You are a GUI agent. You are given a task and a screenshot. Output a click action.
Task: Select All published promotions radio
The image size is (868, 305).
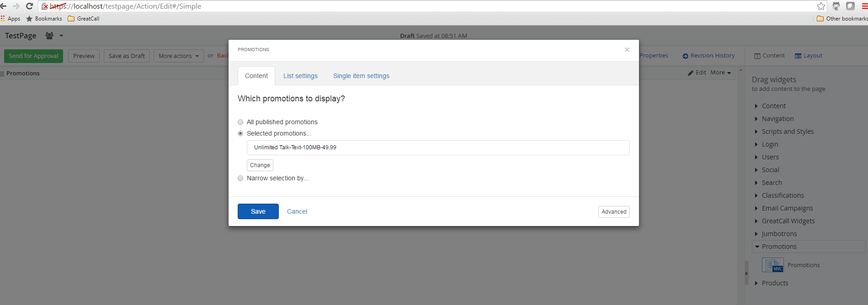point(240,122)
